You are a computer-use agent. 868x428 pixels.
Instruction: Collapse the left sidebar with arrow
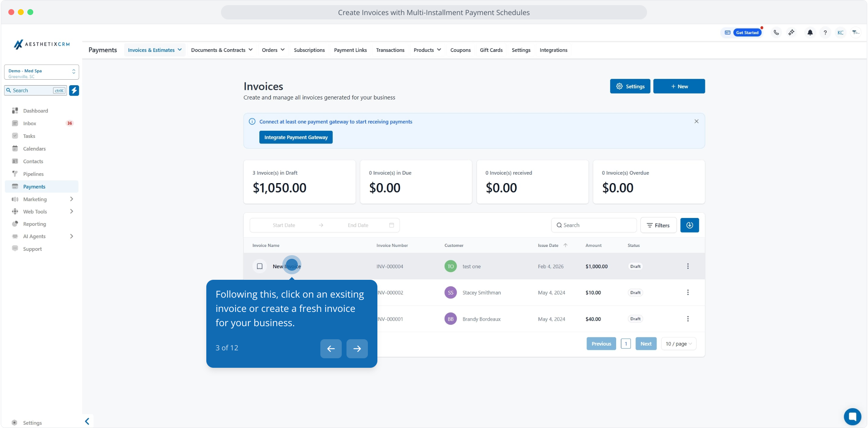(87, 421)
